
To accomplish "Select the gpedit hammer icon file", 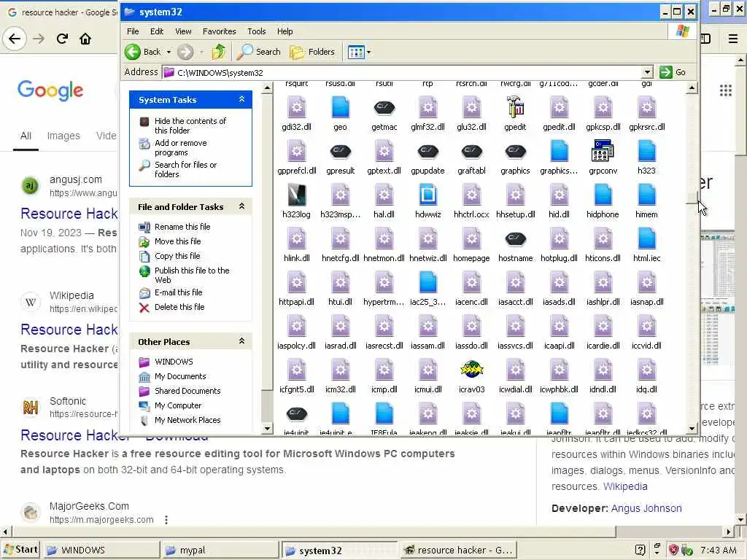I will coord(515,107).
